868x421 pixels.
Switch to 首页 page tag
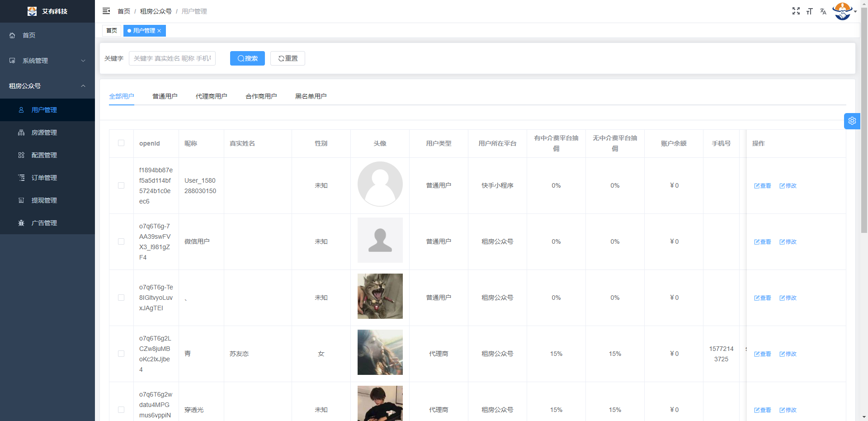click(112, 31)
